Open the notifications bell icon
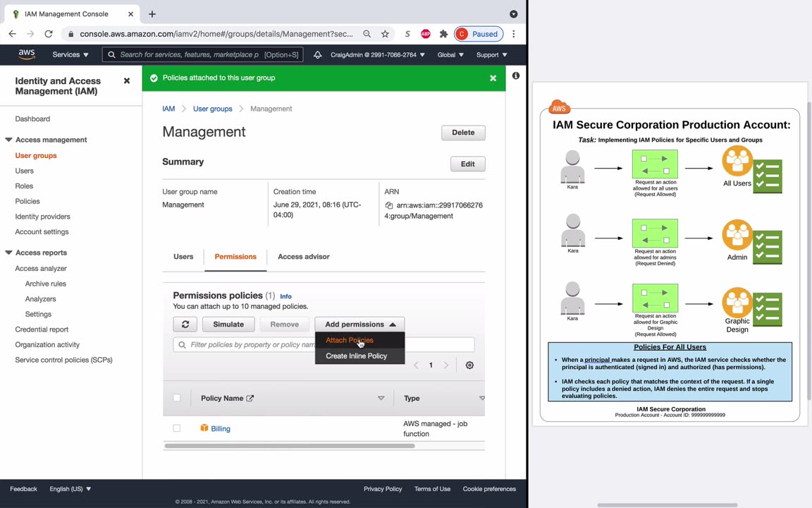Screen dimensions: 812x508 [317, 54]
